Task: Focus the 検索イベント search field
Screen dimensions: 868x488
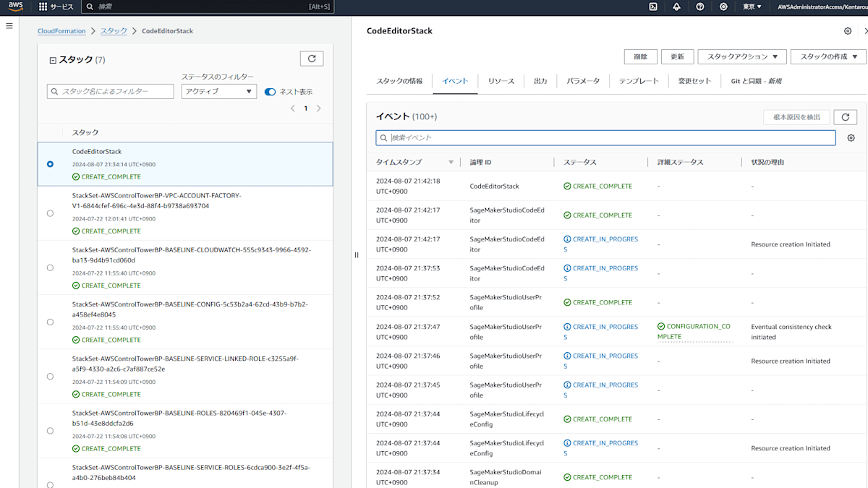Action: click(606, 137)
